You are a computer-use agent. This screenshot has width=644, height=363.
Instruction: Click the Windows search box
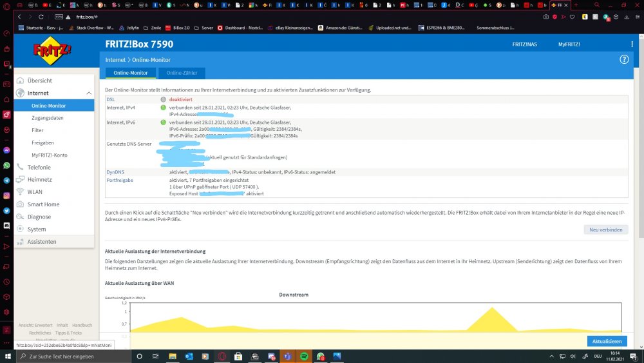point(74,356)
